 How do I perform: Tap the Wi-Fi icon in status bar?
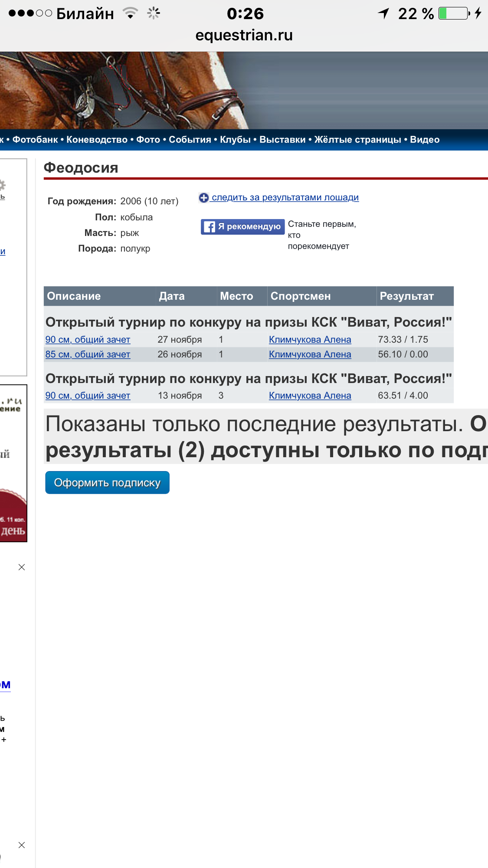(130, 13)
